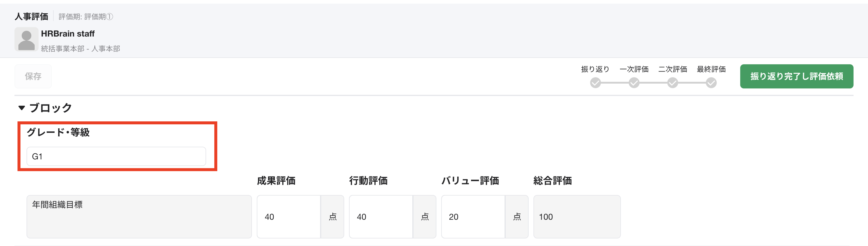868x246 pixels.
Task: Click the 二次評価 step checkmark icon
Action: click(673, 83)
